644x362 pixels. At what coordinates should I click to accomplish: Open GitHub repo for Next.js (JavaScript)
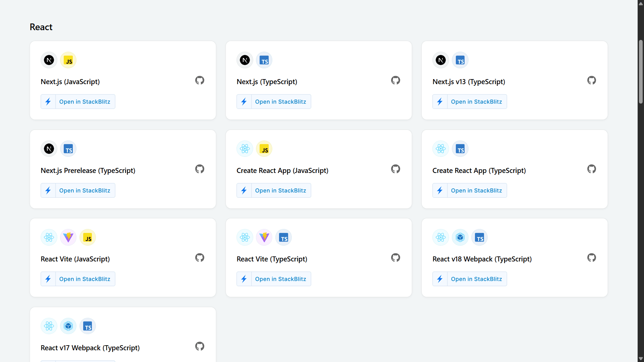coord(200,80)
